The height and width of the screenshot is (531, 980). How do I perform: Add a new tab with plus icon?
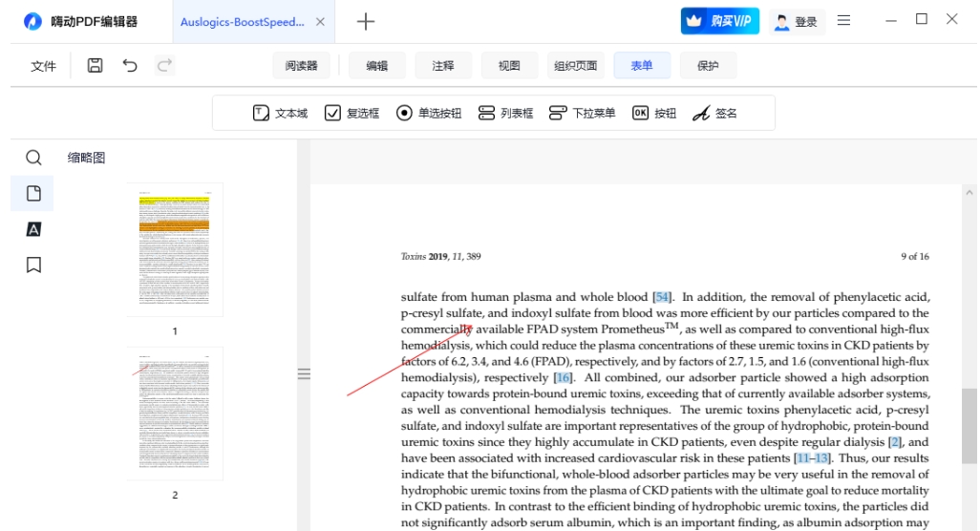click(366, 21)
